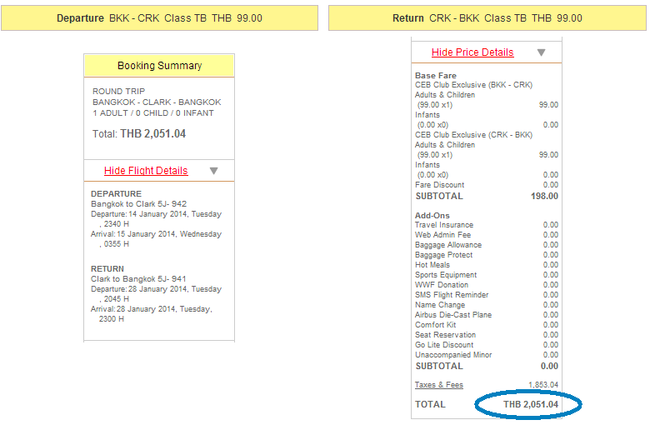This screenshot has width=650, height=425.
Task: Click the Base Fare SUBTOTAL 198.00 row
Action: [x=487, y=196]
